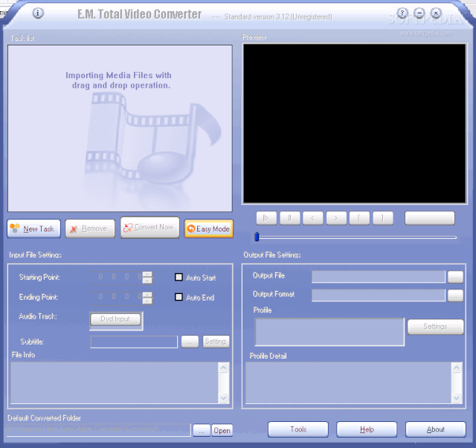Click the Output Format field
476x448 pixels.
[x=379, y=295]
